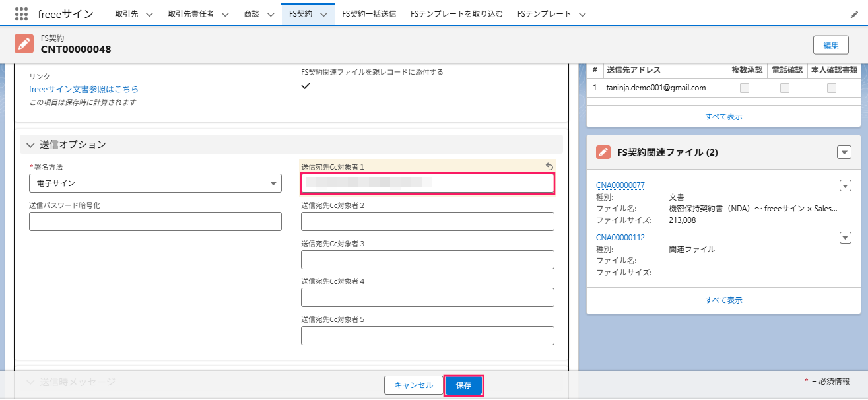
Task: Toggle 電話確認 checkbox for taninja.demo001
Action: [785, 88]
